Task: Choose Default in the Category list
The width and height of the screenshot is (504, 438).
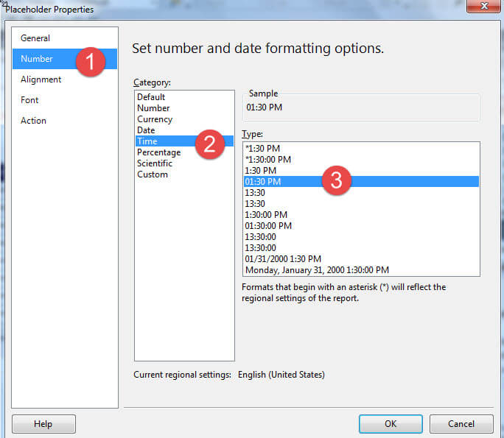Action: click(x=151, y=97)
